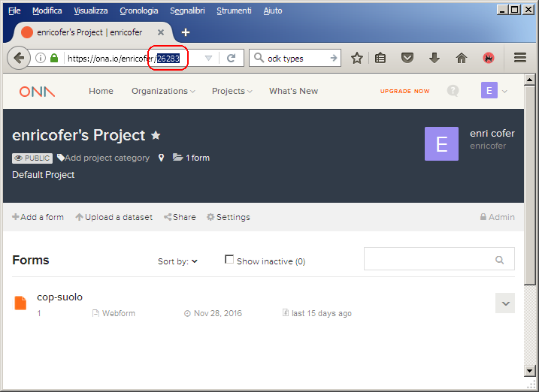
Task: Open the Segnalibri menu
Action: 187,11
